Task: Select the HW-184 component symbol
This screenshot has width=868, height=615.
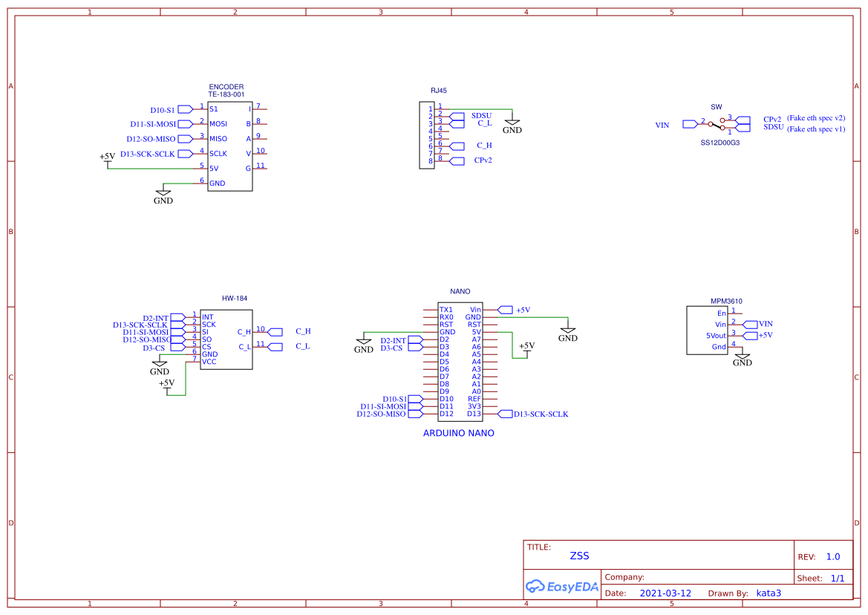Action: [x=226, y=338]
